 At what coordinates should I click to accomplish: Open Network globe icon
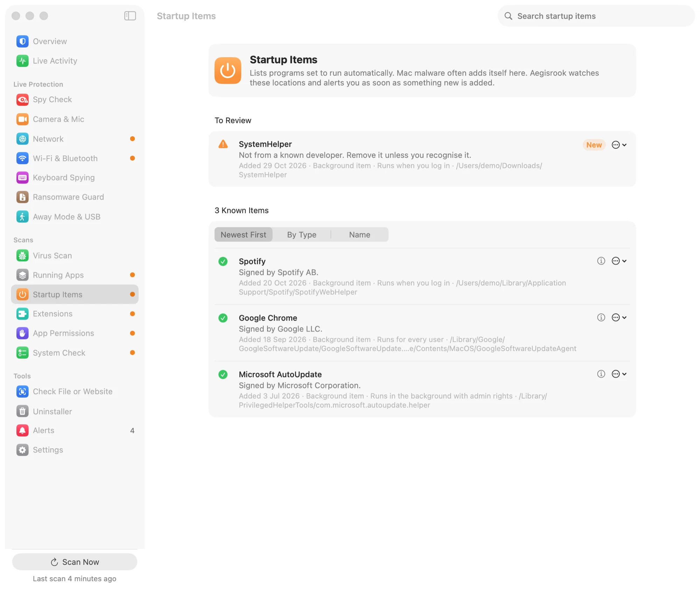point(22,139)
